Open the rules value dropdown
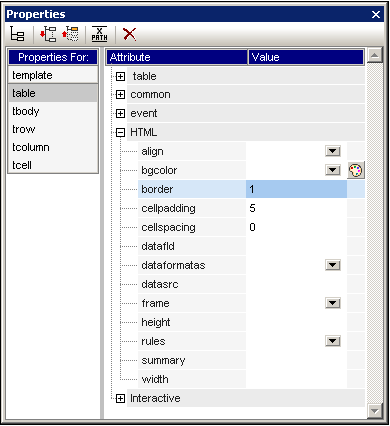 click(333, 341)
